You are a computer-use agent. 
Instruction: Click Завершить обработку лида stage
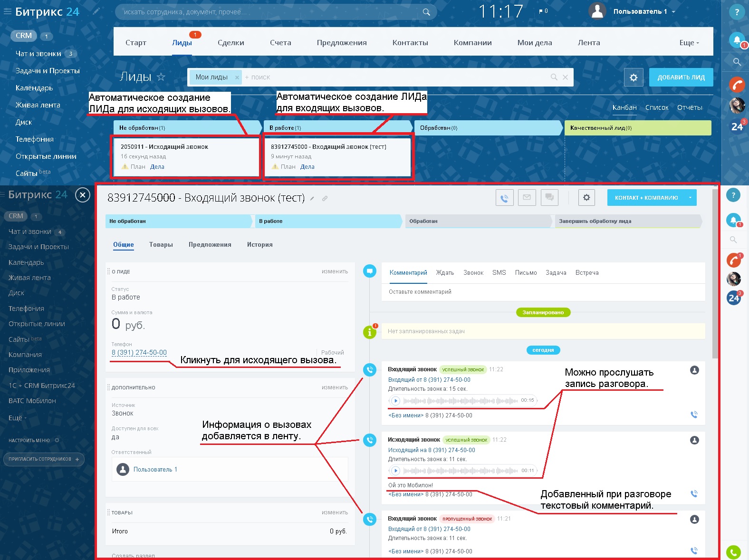pos(628,221)
